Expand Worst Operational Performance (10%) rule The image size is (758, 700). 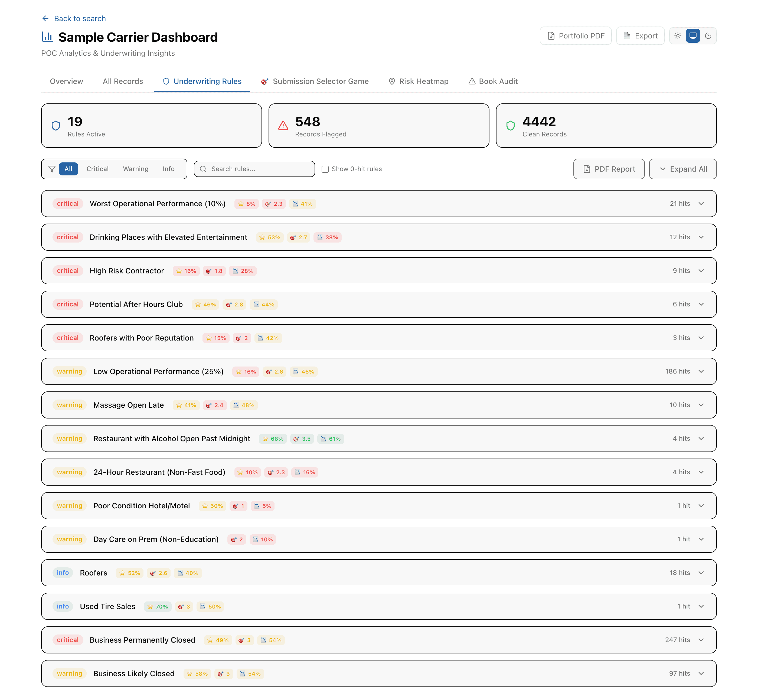379,204
